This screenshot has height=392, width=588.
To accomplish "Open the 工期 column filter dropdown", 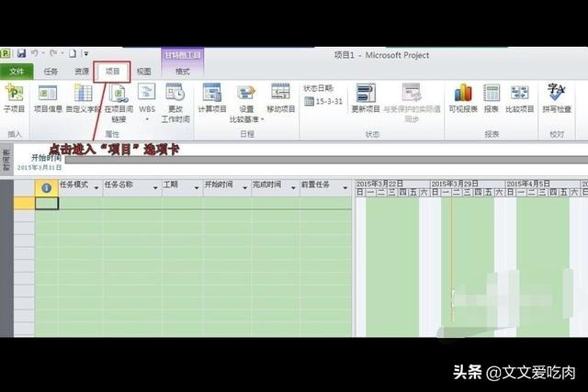I will click(x=196, y=186).
